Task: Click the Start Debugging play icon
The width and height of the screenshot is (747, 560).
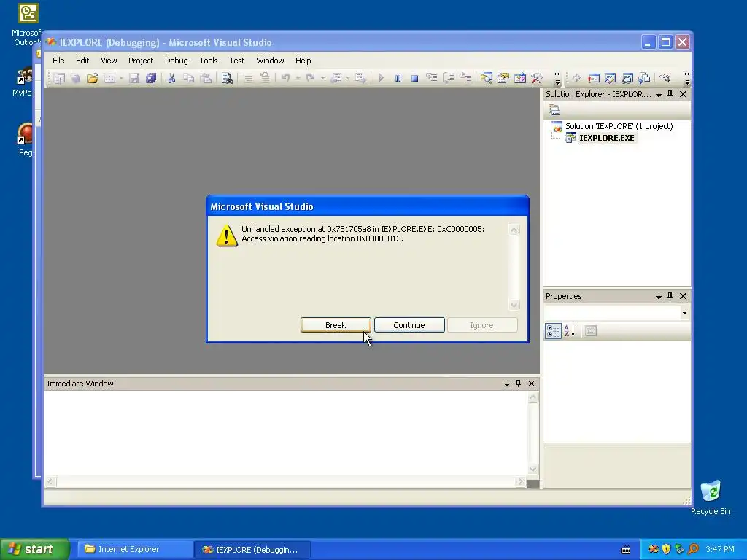Action: (x=381, y=78)
